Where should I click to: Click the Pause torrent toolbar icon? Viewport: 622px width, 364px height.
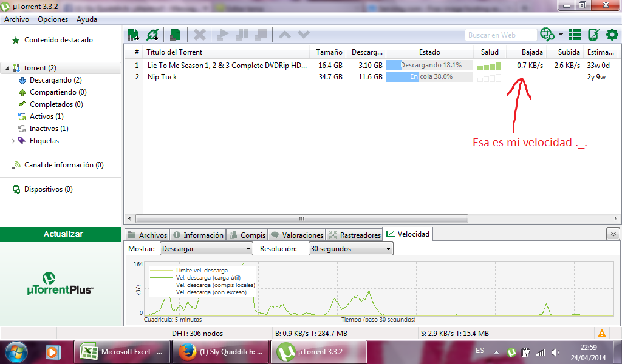[242, 35]
